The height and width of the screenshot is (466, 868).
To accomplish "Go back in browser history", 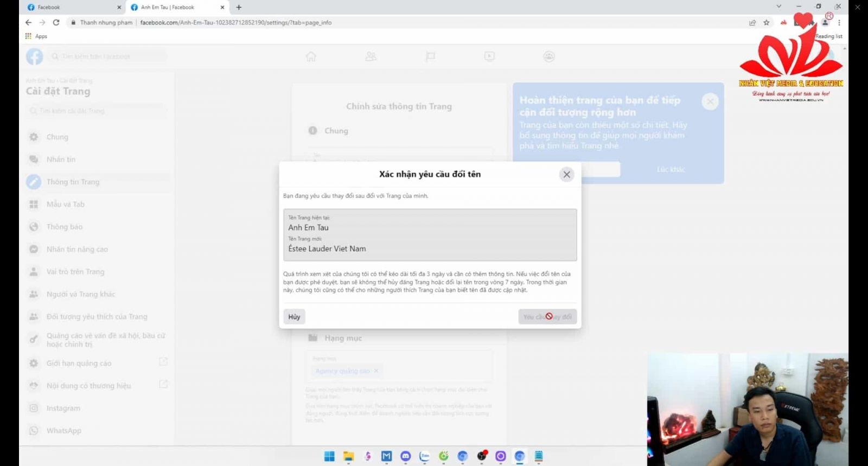I will coord(28,22).
